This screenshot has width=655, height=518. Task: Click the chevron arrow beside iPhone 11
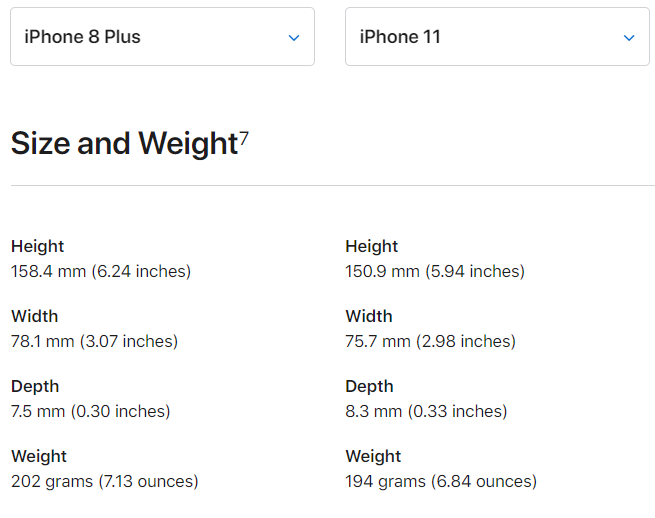tap(629, 38)
